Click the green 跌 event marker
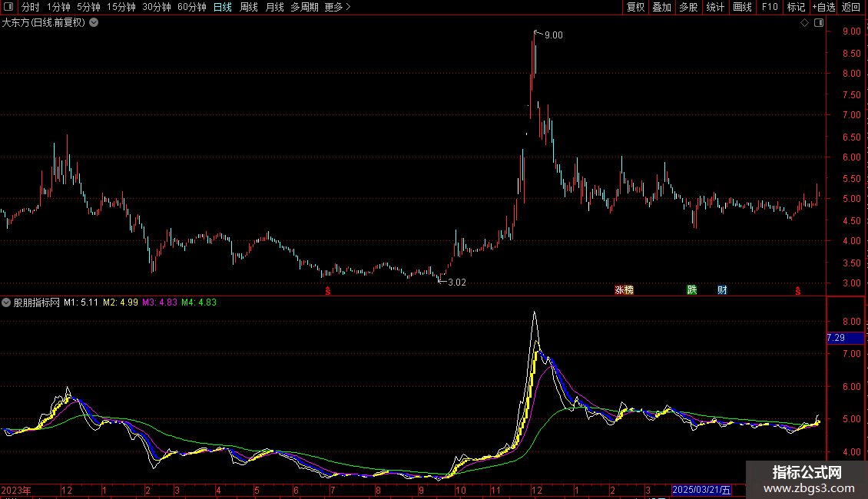The height and width of the screenshot is (499, 868). pyautogui.click(x=692, y=290)
